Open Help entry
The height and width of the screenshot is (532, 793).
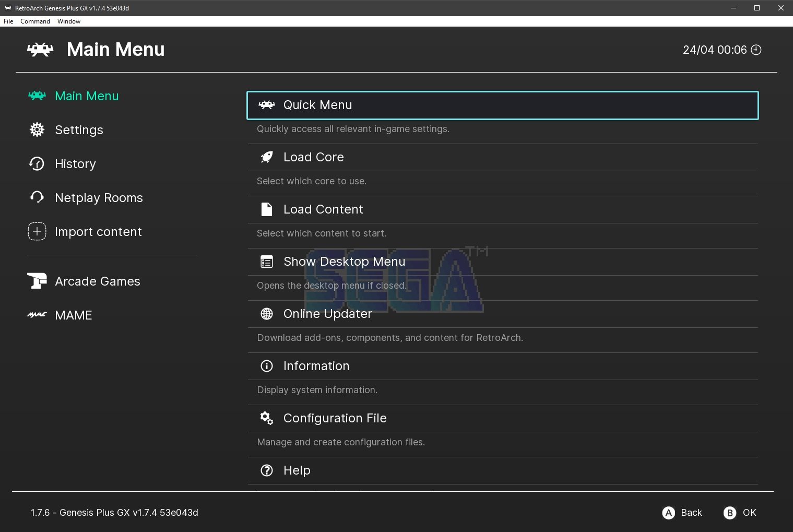tap(502, 470)
